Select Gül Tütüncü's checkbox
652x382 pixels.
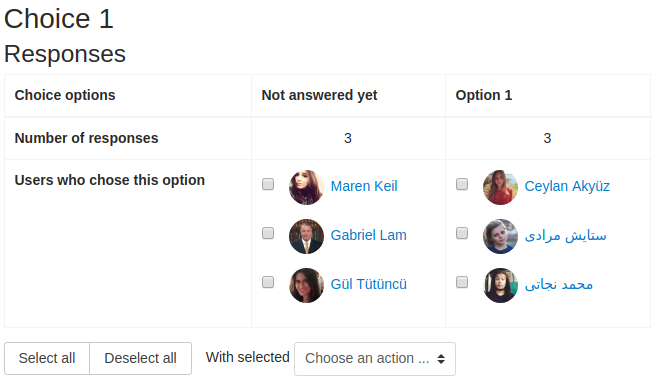coord(268,282)
